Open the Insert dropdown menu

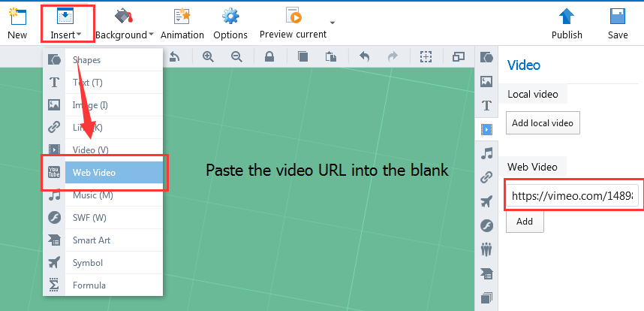[x=66, y=24]
